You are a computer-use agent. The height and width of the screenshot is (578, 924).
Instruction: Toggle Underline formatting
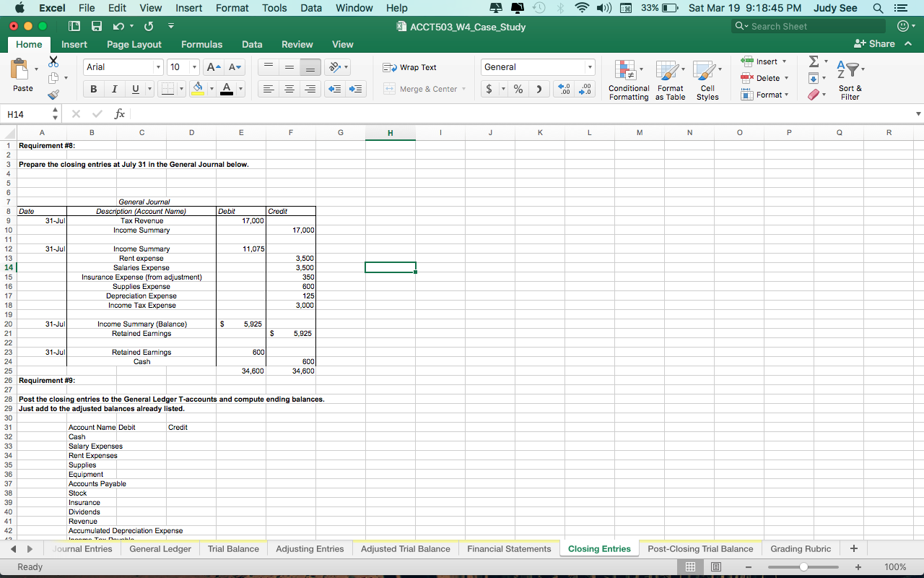pos(134,89)
